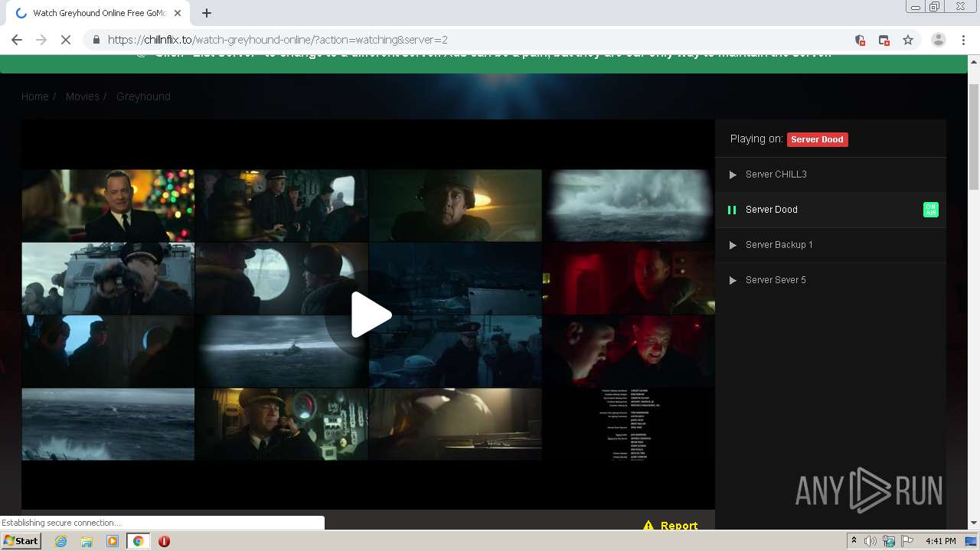Open network status tray icon

(889, 541)
